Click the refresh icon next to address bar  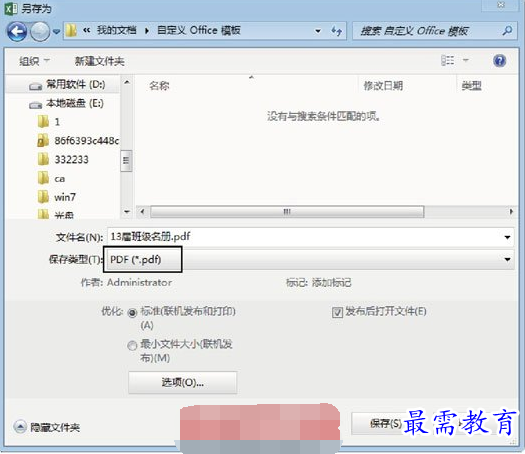[336, 31]
